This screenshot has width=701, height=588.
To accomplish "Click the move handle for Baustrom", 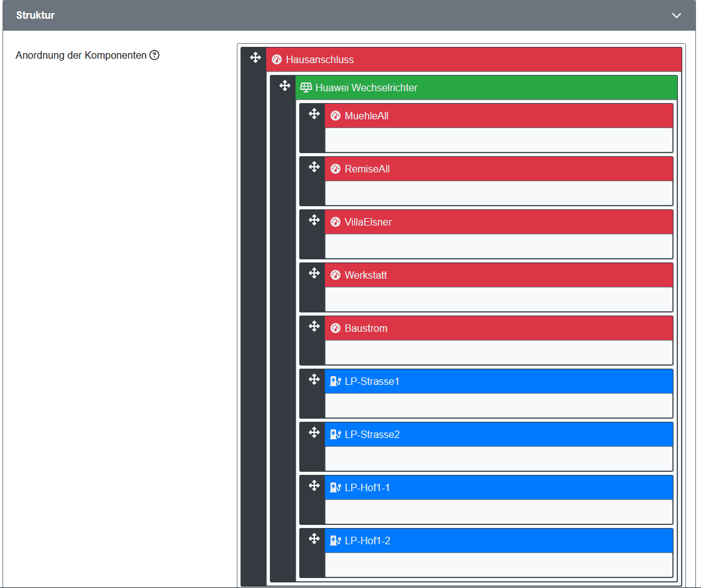I will point(314,326).
